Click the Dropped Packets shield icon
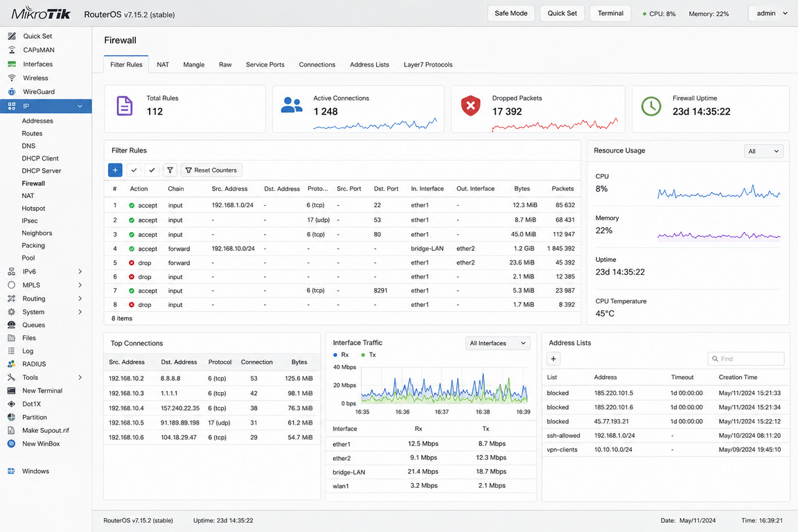Screen dimensions: 798x532 click(x=471, y=106)
